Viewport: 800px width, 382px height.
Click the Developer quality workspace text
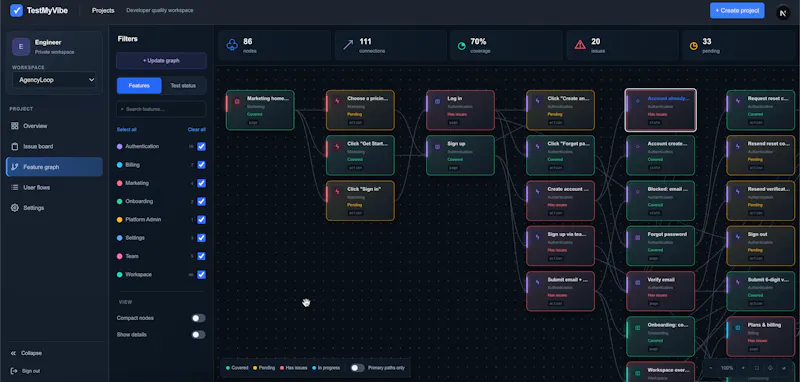tap(160, 10)
